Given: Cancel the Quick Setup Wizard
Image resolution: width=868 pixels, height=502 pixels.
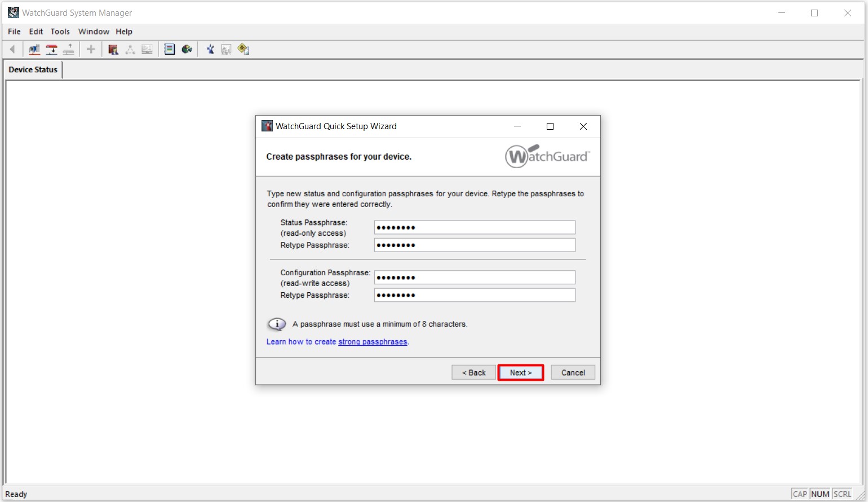Looking at the screenshot, I should 573,373.
